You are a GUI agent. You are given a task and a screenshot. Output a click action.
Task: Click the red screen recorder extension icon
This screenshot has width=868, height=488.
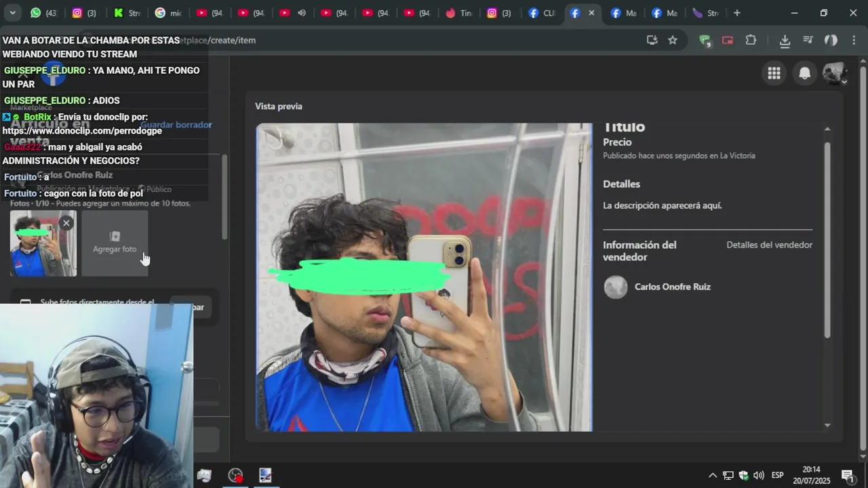(728, 40)
